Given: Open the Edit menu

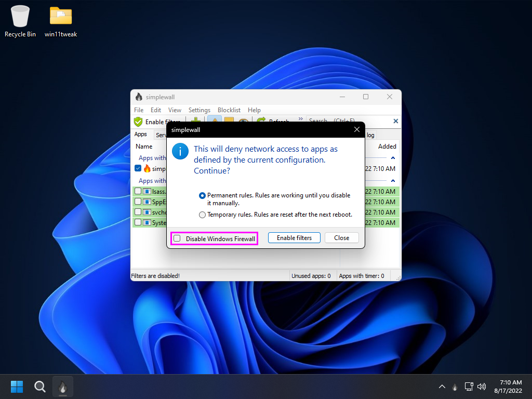Looking at the screenshot, I should pyautogui.click(x=156, y=110).
